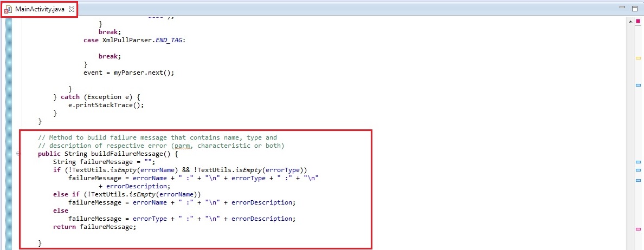
Task: Click the red error indicator atop overview ruler
Action: coord(637,21)
